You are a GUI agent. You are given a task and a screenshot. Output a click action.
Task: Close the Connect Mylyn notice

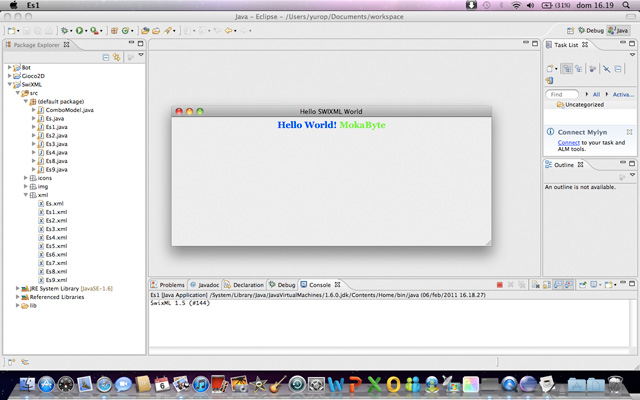click(x=629, y=132)
